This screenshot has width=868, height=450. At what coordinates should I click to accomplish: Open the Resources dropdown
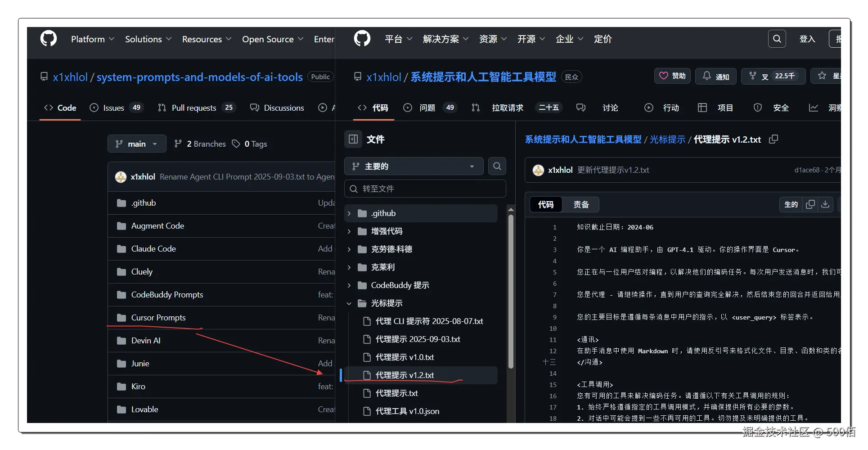[x=207, y=39]
